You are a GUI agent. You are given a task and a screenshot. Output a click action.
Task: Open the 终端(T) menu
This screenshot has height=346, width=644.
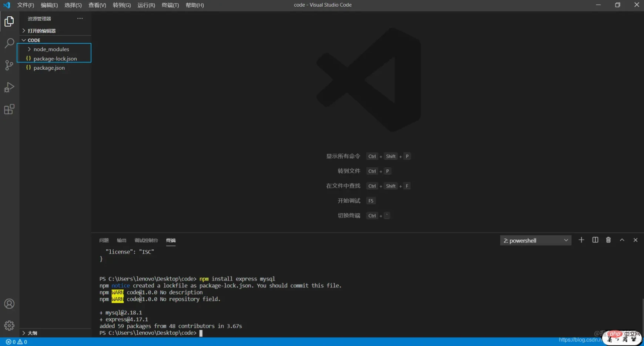pyautogui.click(x=170, y=5)
